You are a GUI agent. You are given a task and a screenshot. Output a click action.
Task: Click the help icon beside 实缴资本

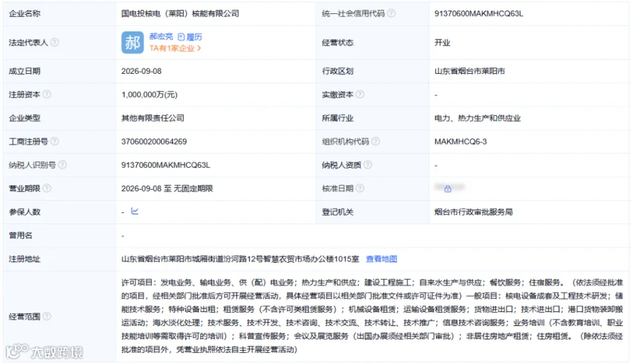tap(360, 94)
